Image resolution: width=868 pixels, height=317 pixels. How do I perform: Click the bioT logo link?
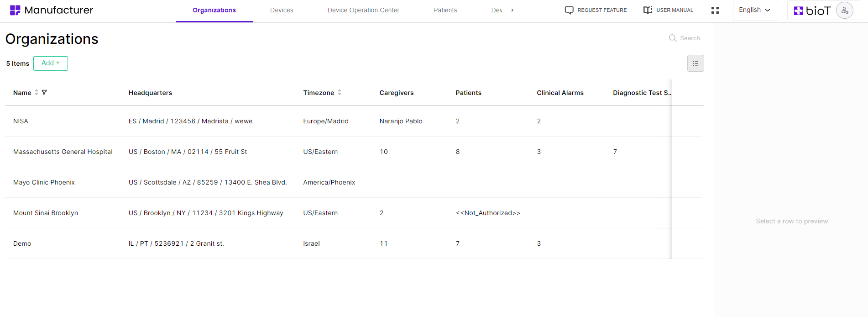tap(812, 11)
